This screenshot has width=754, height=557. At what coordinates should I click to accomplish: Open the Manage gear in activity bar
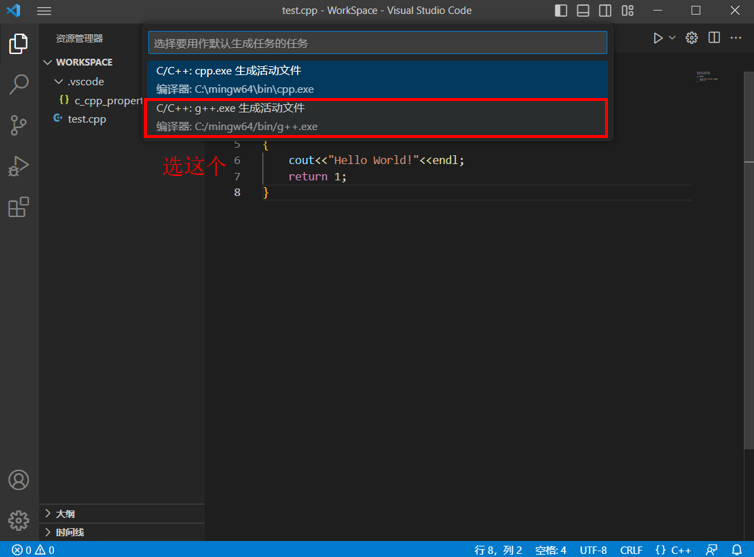(x=19, y=520)
